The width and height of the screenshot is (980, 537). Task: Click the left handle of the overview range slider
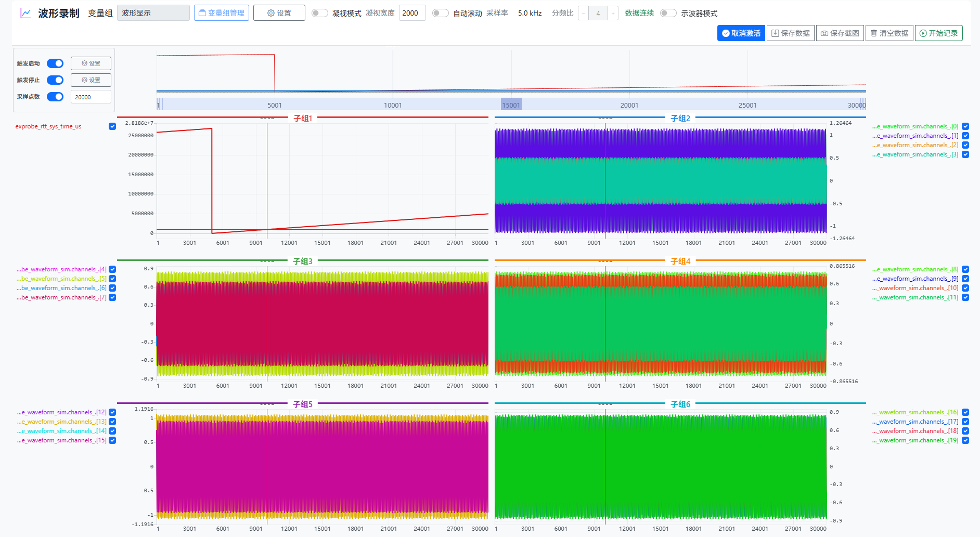[160, 104]
